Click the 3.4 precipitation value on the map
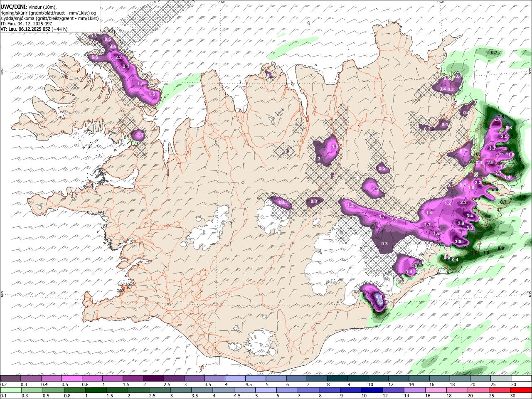532x399 pixels. tap(470, 216)
